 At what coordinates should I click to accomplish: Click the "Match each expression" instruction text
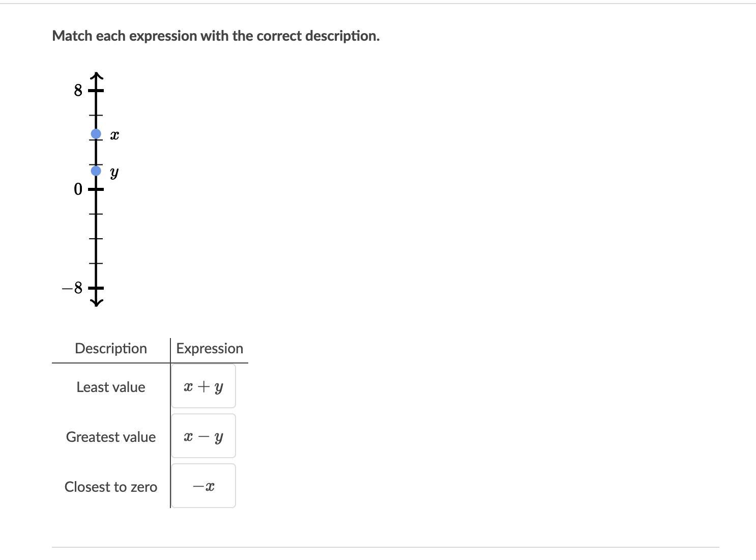pos(216,36)
